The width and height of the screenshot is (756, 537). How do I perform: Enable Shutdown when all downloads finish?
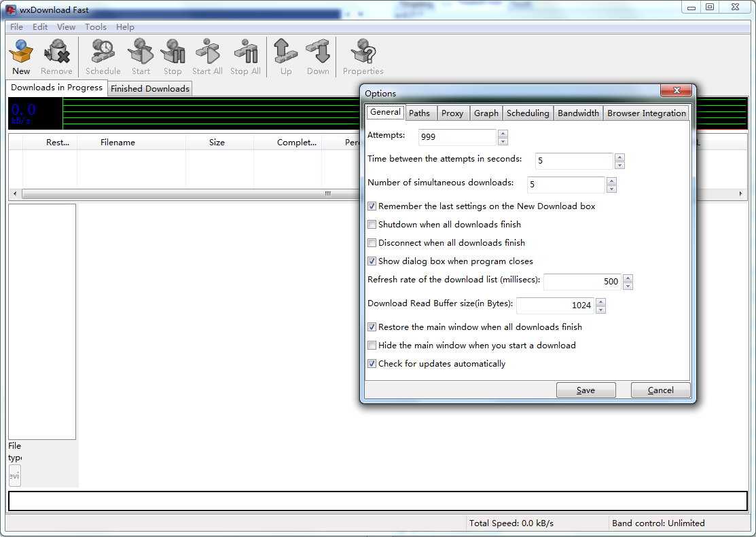pos(372,224)
